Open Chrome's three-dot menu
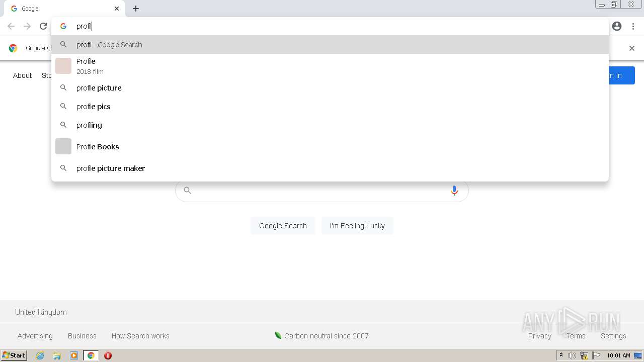 coord(633,26)
